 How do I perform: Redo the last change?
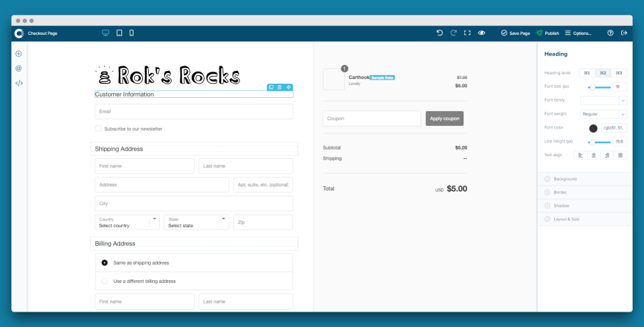tap(453, 33)
